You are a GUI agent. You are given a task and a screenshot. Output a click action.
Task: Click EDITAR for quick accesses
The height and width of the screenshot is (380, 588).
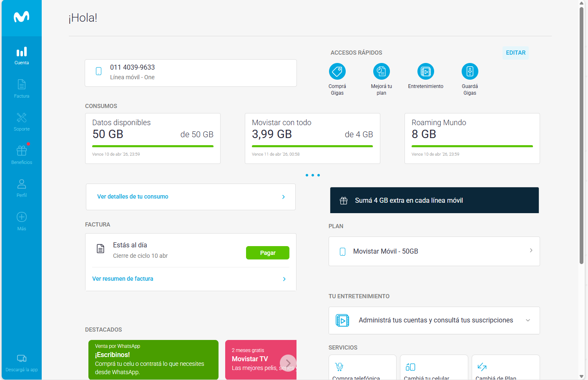click(x=515, y=53)
